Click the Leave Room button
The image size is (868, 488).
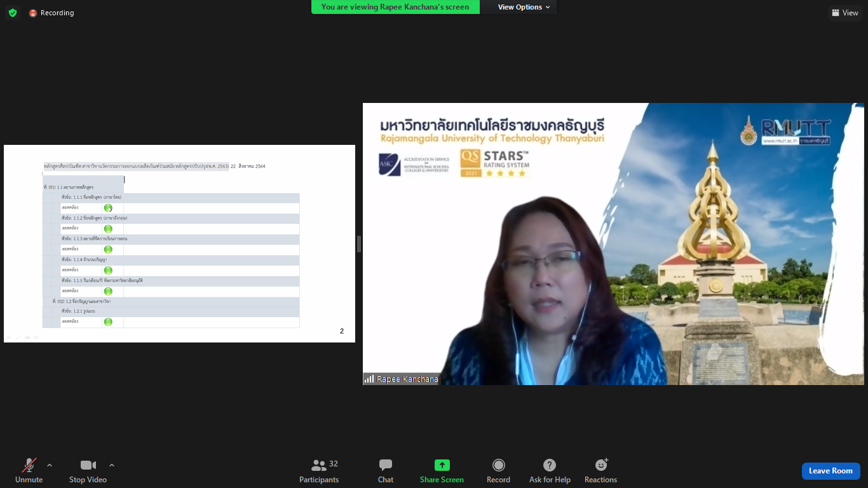coord(831,471)
